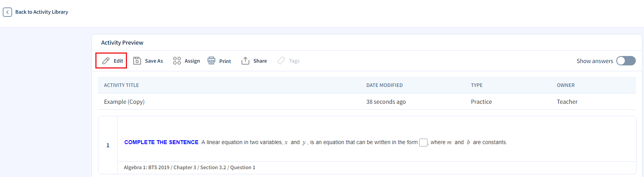
Task: Choose the Assign text label
Action: tap(192, 61)
